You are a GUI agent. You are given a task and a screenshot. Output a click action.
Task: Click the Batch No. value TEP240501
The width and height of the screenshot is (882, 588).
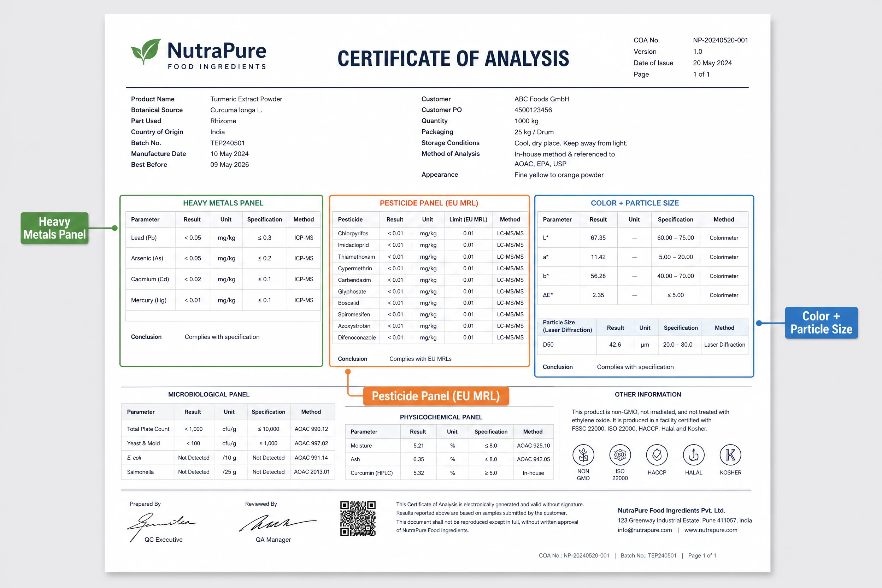227,143
